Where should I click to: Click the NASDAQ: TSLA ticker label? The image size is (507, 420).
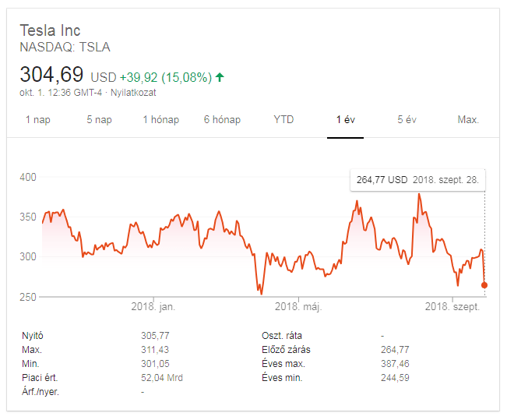click(65, 47)
